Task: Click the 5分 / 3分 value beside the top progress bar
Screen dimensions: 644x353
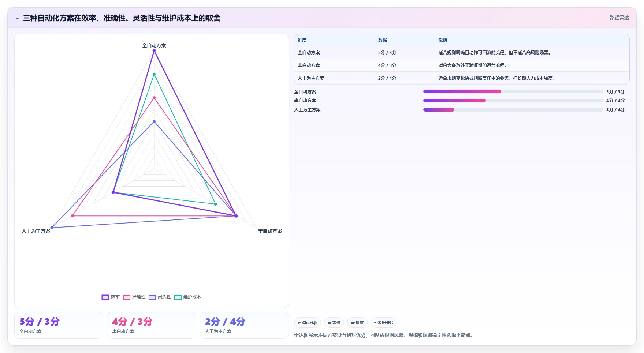Action: (615, 92)
